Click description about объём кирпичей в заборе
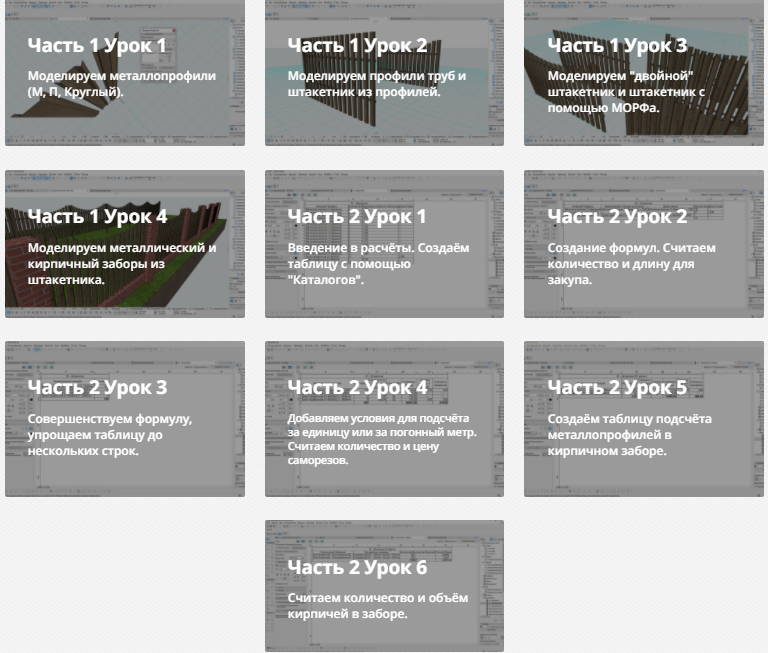 tap(377, 606)
